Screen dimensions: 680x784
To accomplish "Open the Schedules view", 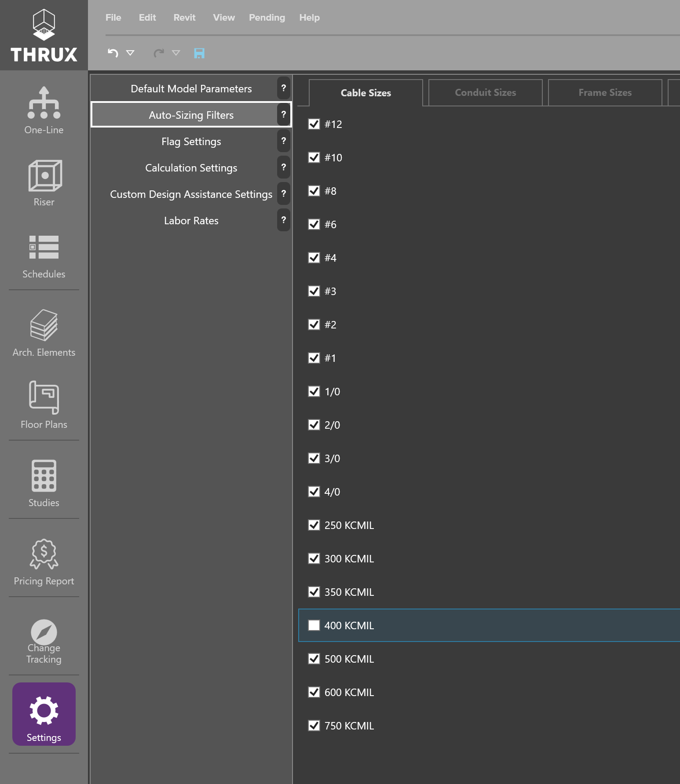I will coord(44,257).
